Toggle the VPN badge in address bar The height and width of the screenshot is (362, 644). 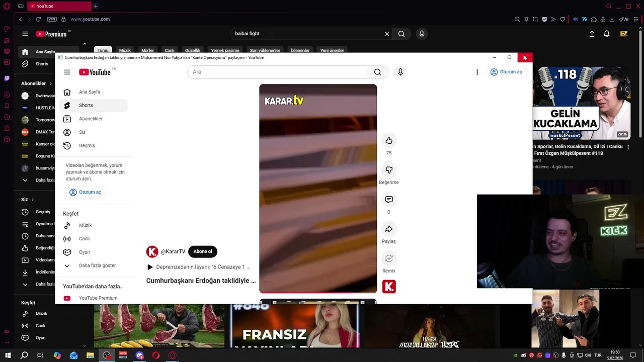[x=52, y=19]
